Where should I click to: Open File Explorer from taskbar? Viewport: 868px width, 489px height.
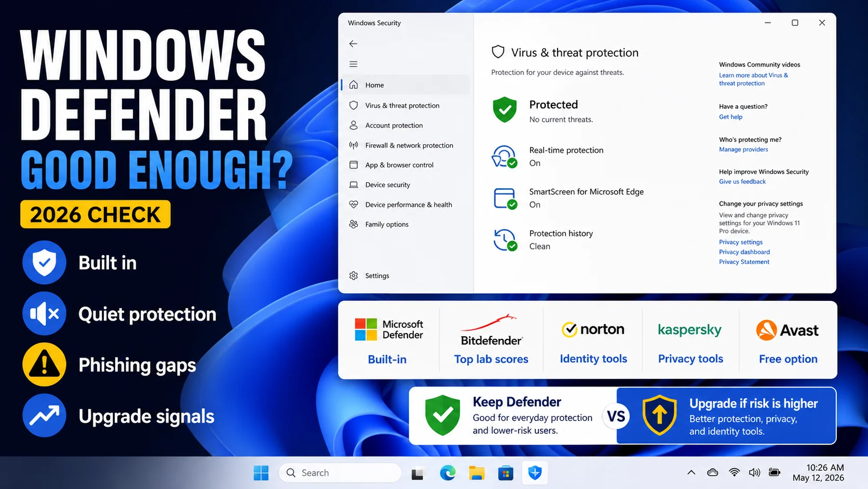(x=477, y=473)
